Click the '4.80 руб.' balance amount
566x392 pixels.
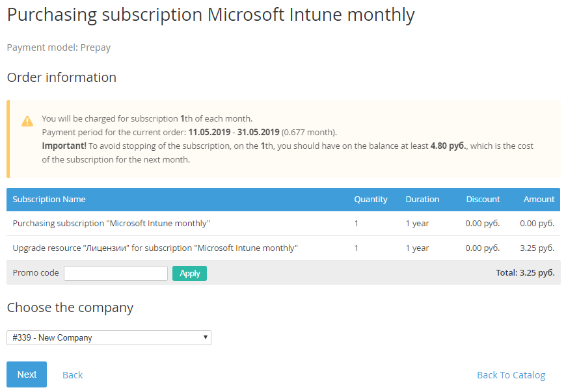pos(448,146)
